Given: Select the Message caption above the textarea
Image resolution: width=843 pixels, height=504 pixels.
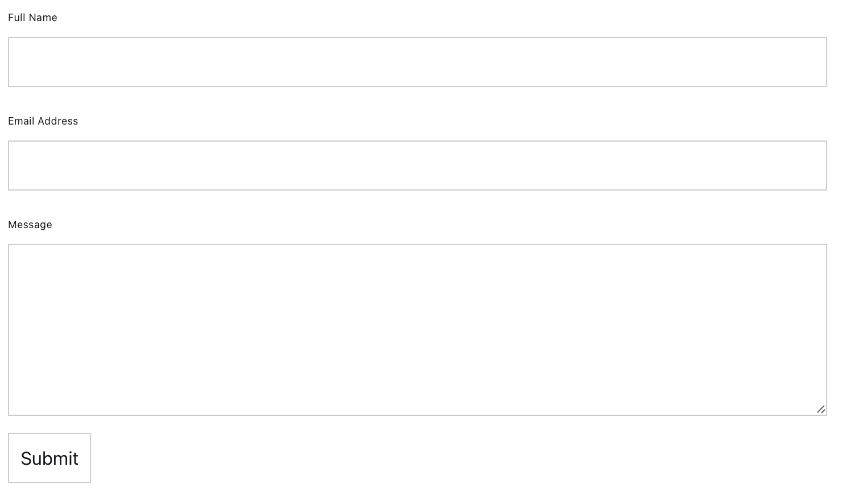Looking at the screenshot, I should [x=30, y=225].
